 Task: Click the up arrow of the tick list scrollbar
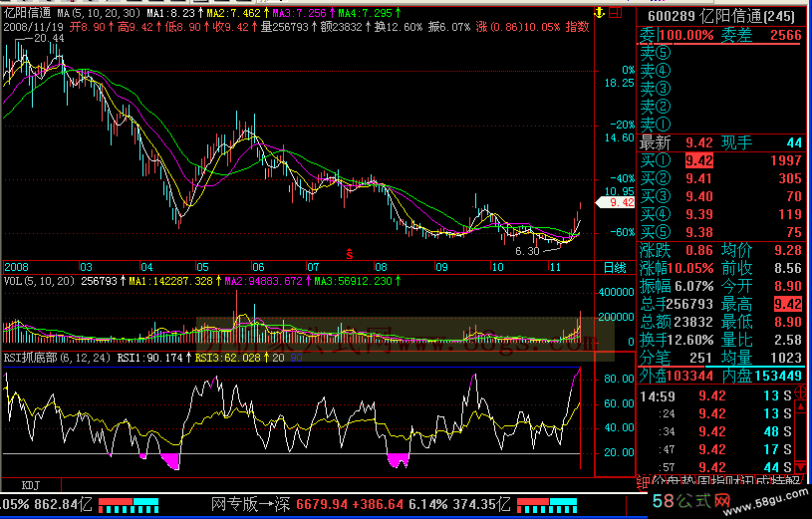point(801,407)
